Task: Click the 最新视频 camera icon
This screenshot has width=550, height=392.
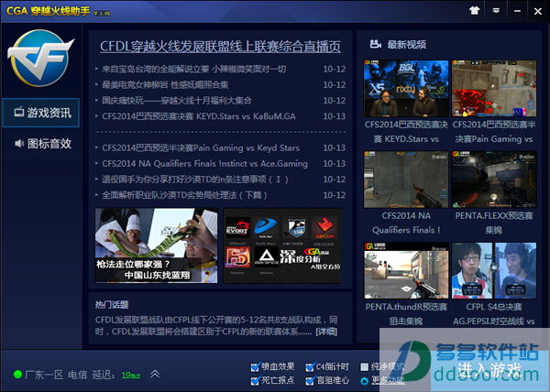Action: click(x=375, y=45)
